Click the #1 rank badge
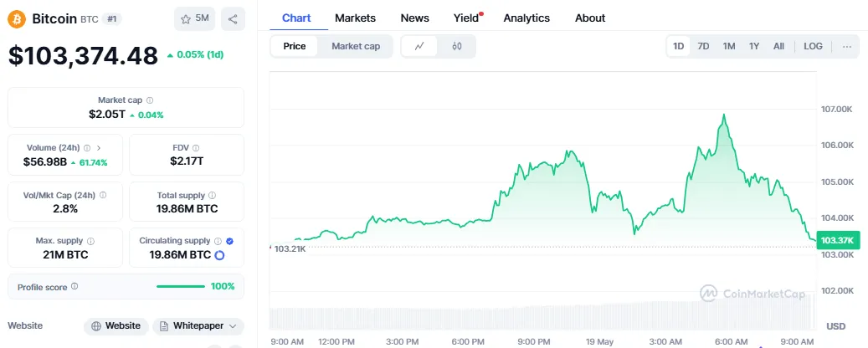The height and width of the screenshot is (348, 868). pos(112,18)
